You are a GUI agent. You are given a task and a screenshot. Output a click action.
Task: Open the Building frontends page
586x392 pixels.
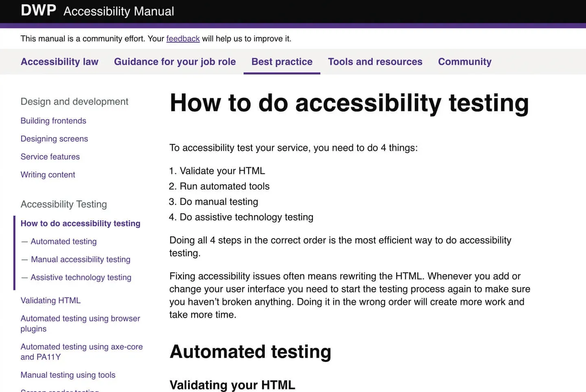pyautogui.click(x=53, y=120)
